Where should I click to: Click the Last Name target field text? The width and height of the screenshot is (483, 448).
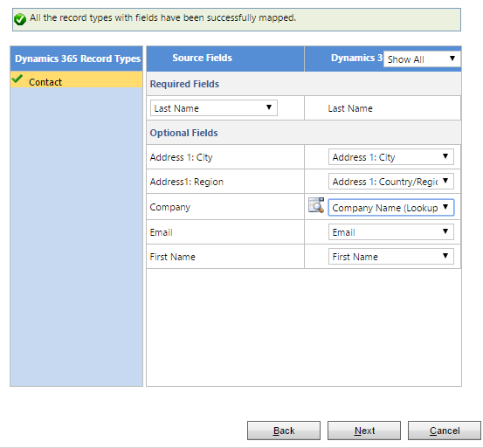pos(350,108)
